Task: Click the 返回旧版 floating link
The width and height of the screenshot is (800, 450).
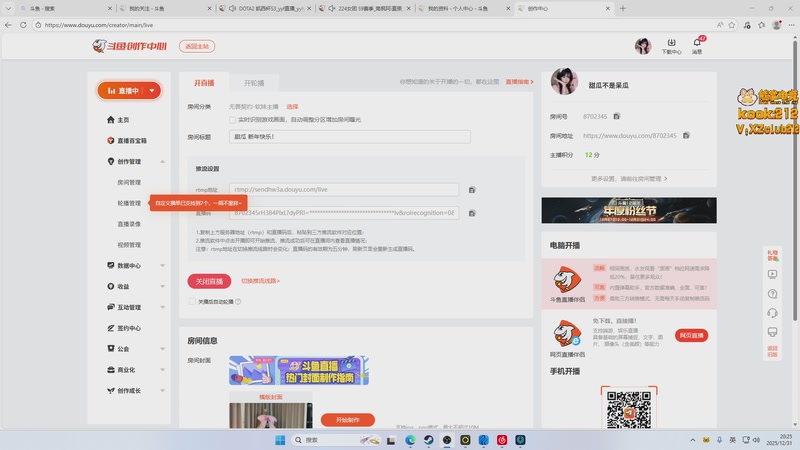Action: tap(772, 351)
